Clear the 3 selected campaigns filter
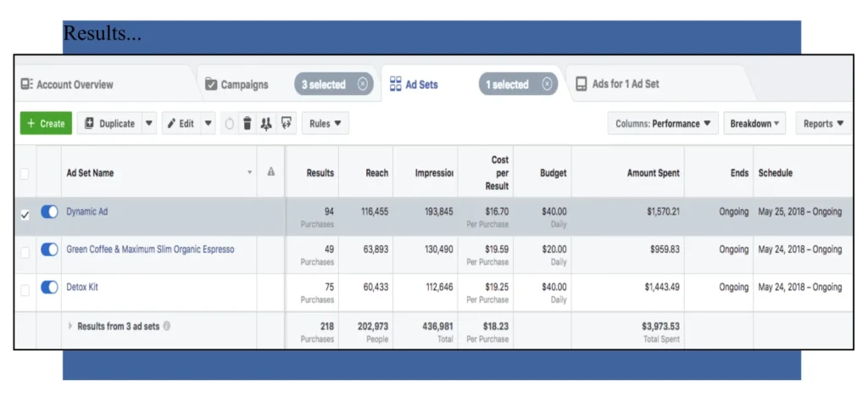Image resolution: width=868 pixels, height=397 pixels. pos(363,84)
